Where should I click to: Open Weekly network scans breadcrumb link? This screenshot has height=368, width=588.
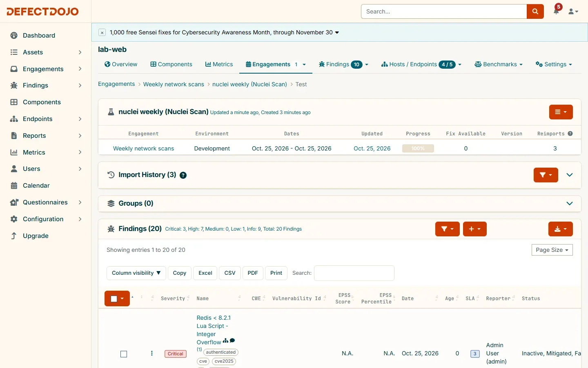click(174, 84)
